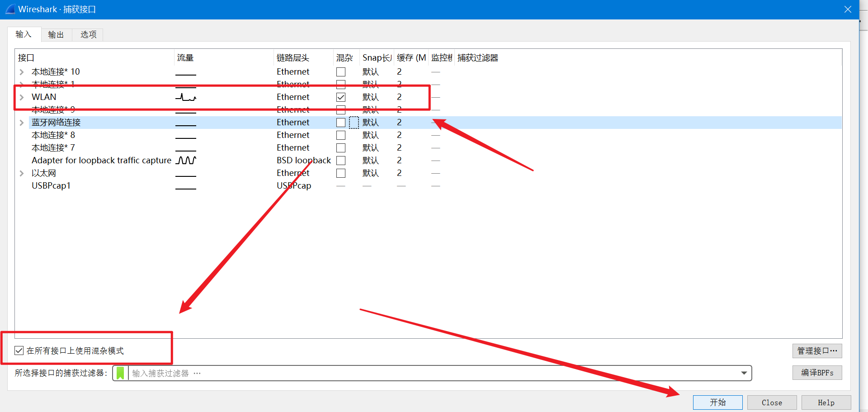Select the 本地连接* 7 interface name

[x=53, y=148]
